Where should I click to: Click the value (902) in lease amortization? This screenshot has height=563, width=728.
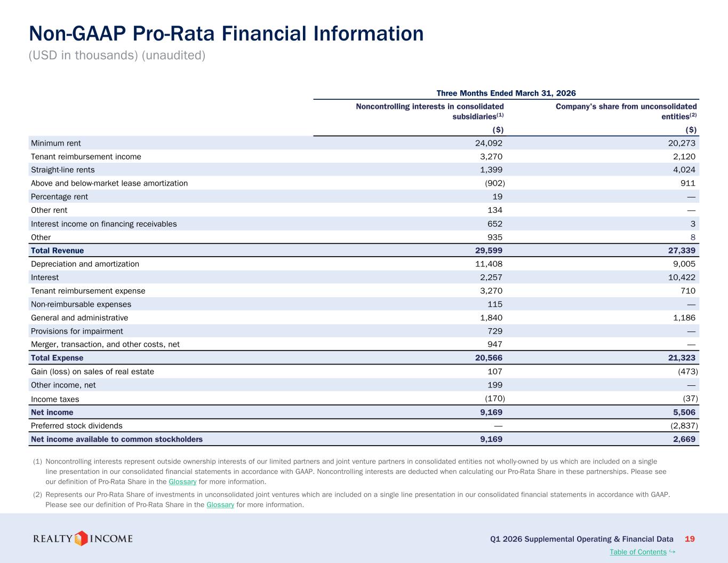point(494,183)
